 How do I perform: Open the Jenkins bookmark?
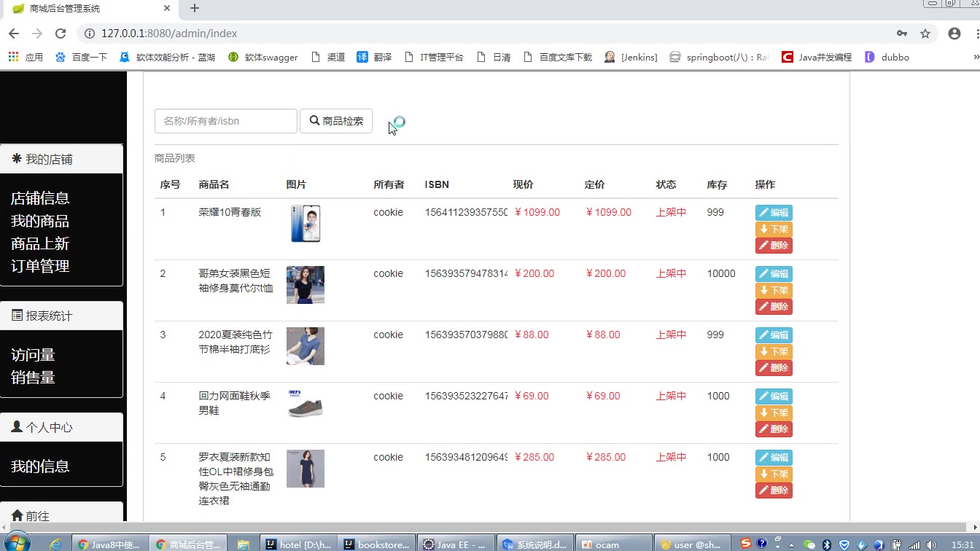[631, 57]
